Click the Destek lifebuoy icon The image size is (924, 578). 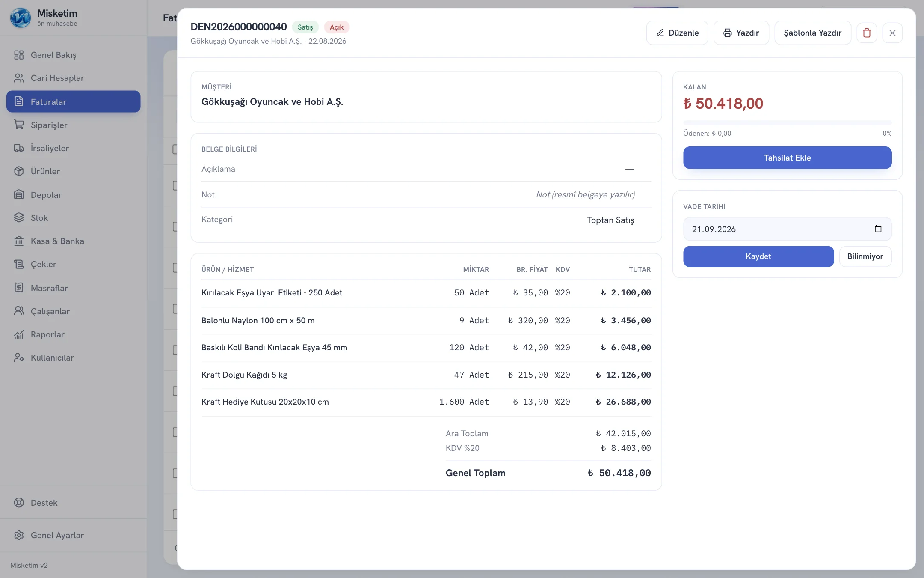(19, 503)
